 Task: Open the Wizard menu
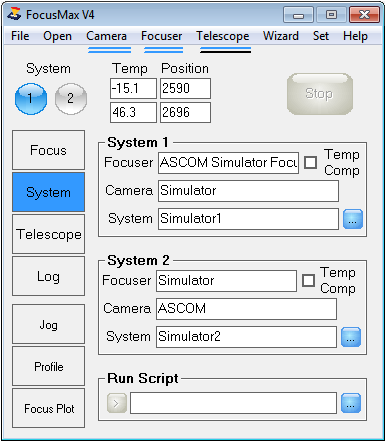pyautogui.click(x=281, y=36)
